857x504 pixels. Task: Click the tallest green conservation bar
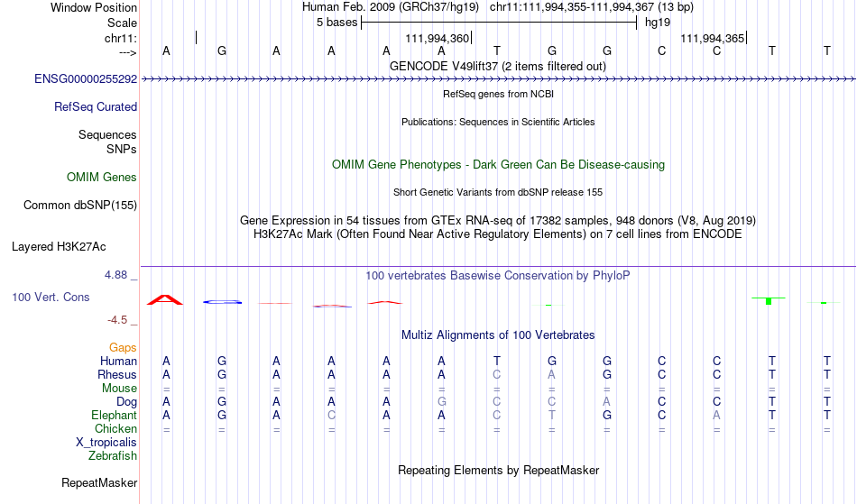pos(769,301)
